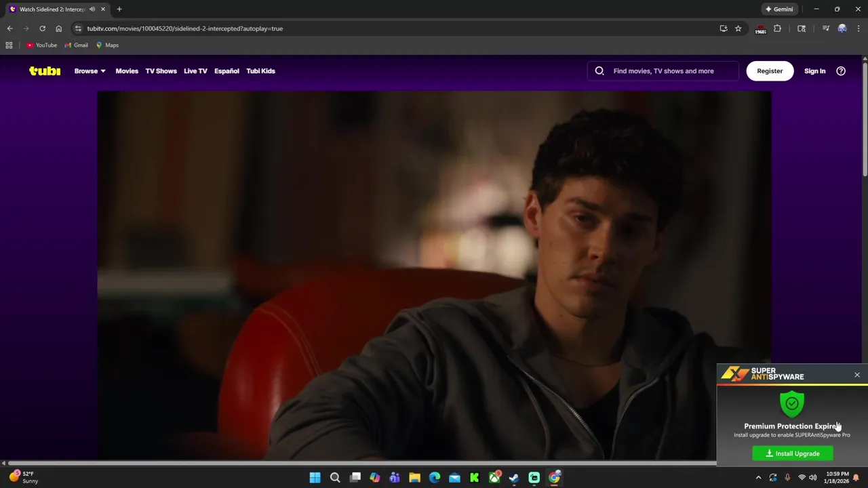
Task: Select the Watch Sidelined 2 tab
Action: point(52,9)
